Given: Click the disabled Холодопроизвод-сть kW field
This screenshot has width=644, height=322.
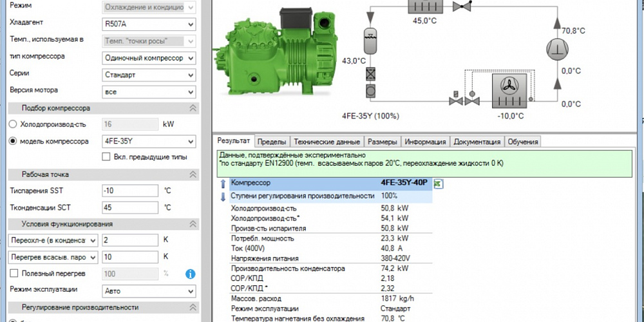Looking at the screenshot, I should click(x=130, y=124).
